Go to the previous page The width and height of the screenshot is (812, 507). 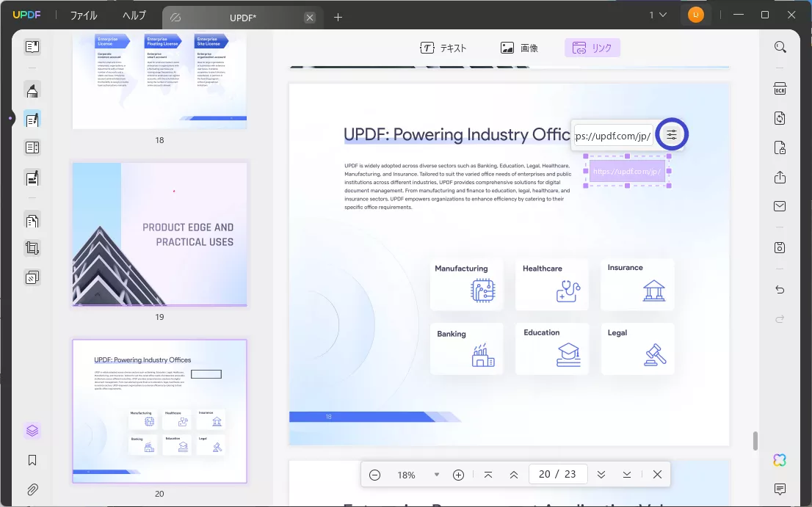[x=514, y=475]
